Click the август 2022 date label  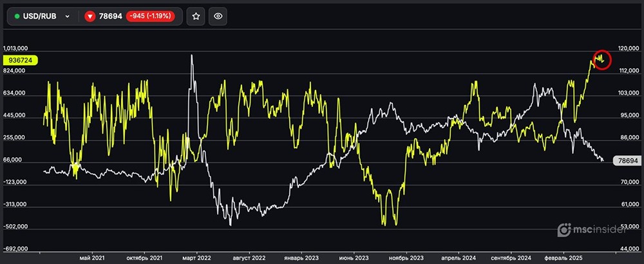click(x=249, y=258)
